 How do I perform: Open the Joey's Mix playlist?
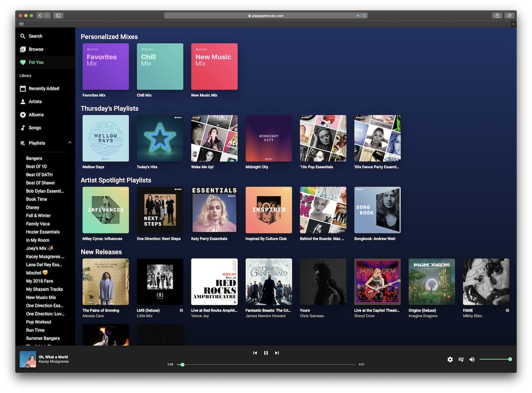40,248
